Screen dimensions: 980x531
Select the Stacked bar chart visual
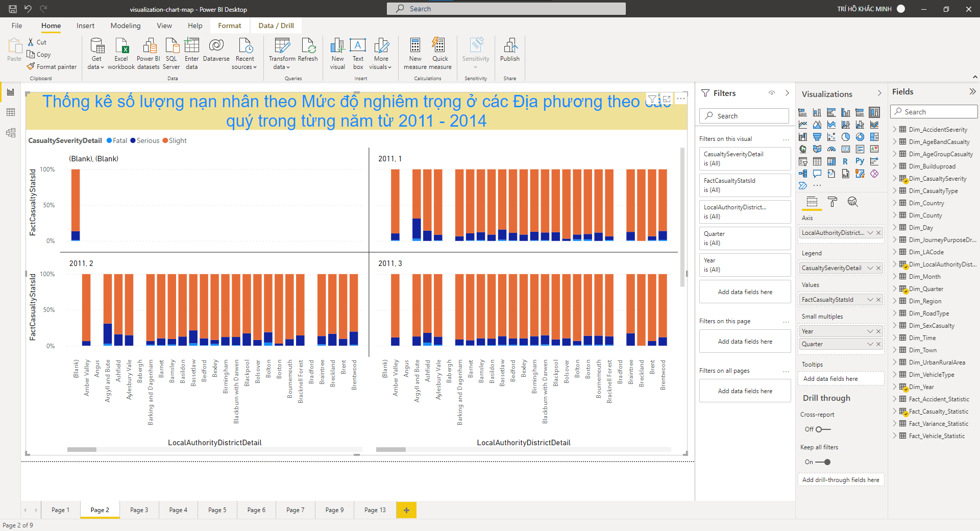pyautogui.click(x=803, y=112)
